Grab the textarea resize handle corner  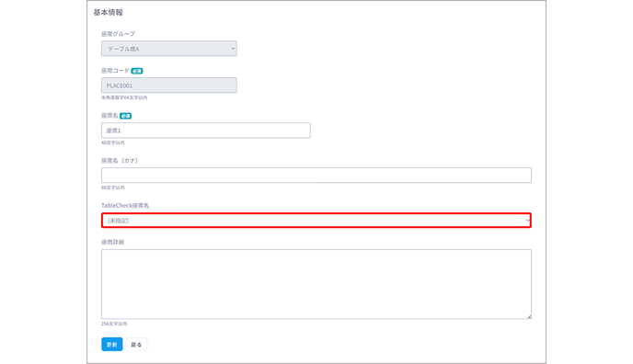point(529,316)
